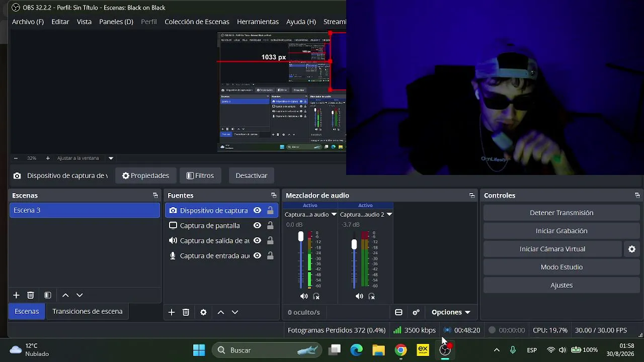
Task: Open menu arrow of Captura...audio 2 track
Action: tap(389, 215)
